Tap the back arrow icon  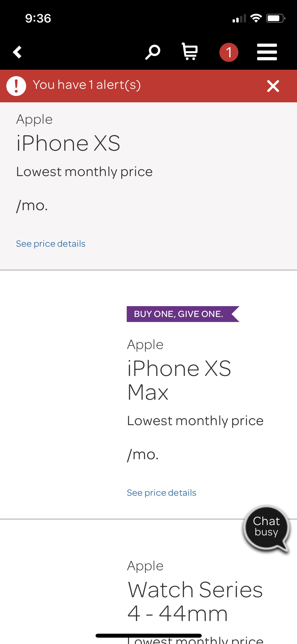17,52
